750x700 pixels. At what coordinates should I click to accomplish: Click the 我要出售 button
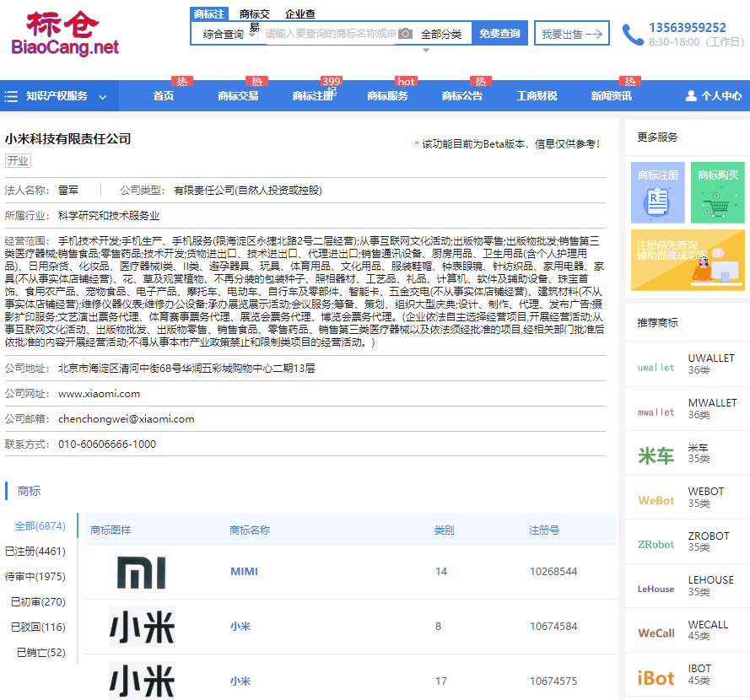572,33
